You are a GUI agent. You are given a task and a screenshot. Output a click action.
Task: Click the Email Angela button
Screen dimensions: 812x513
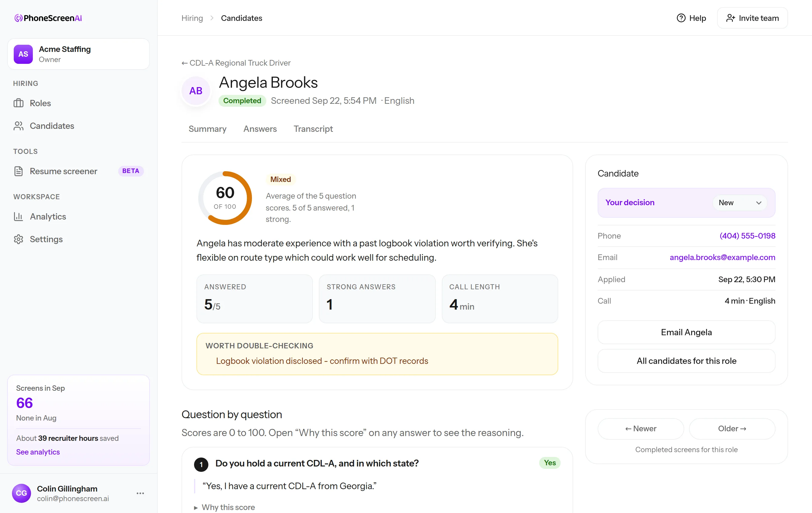(686, 332)
